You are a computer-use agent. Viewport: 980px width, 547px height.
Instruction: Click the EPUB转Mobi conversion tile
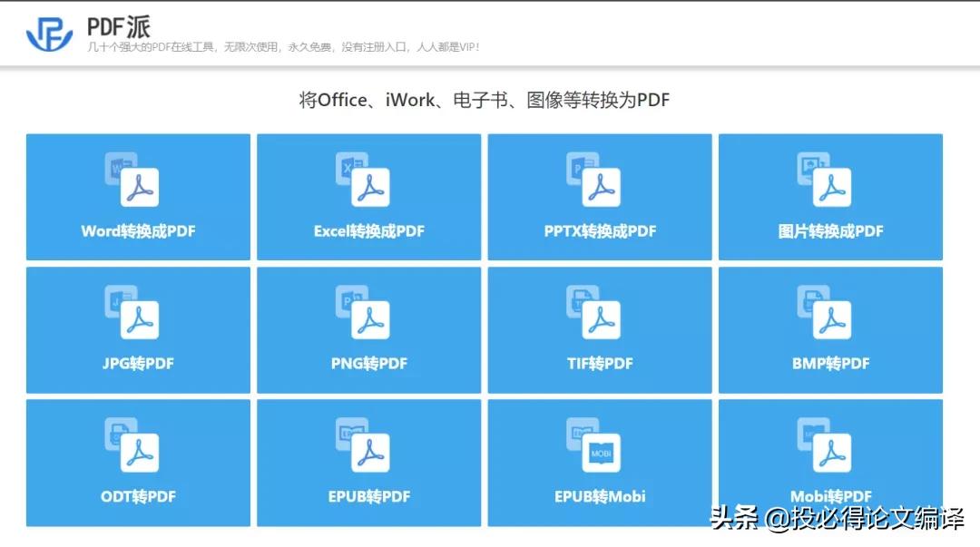[x=598, y=463]
